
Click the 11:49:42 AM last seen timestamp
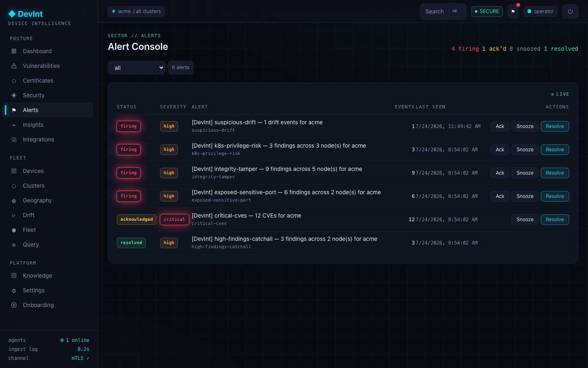pos(448,126)
